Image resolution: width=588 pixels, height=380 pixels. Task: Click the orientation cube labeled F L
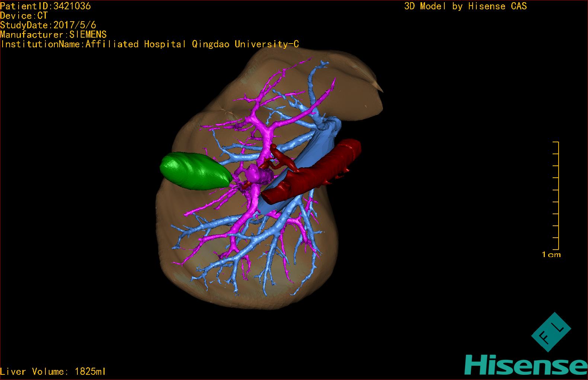click(x=551, y=332)
